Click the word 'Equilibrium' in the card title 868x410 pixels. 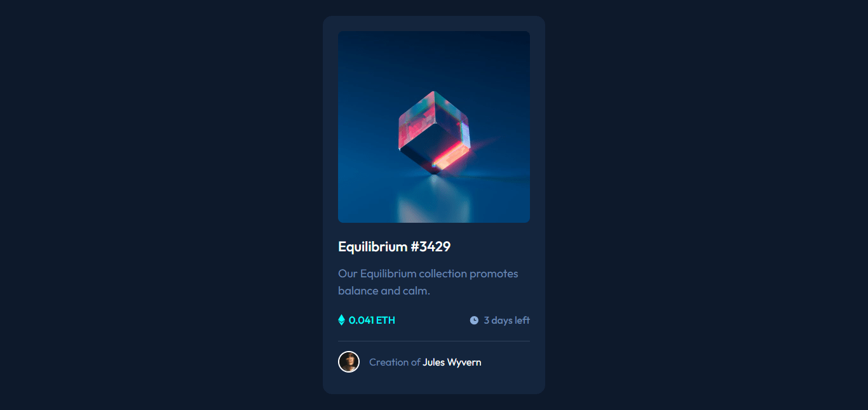pos(373,246)
